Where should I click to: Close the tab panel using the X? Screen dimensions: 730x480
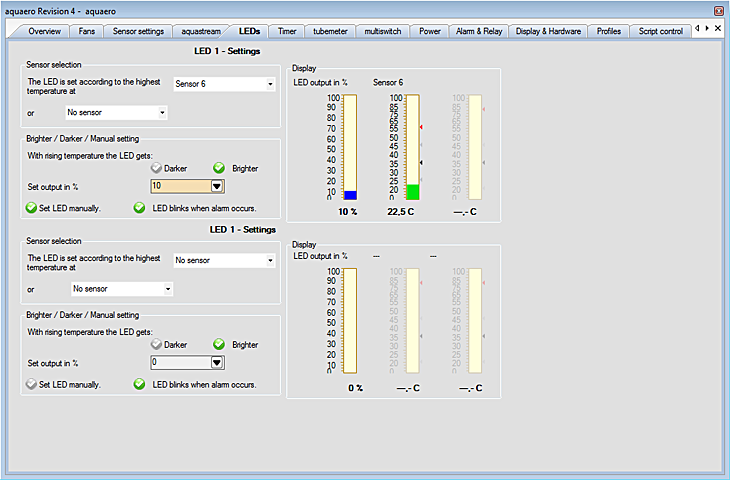point(717,29)
